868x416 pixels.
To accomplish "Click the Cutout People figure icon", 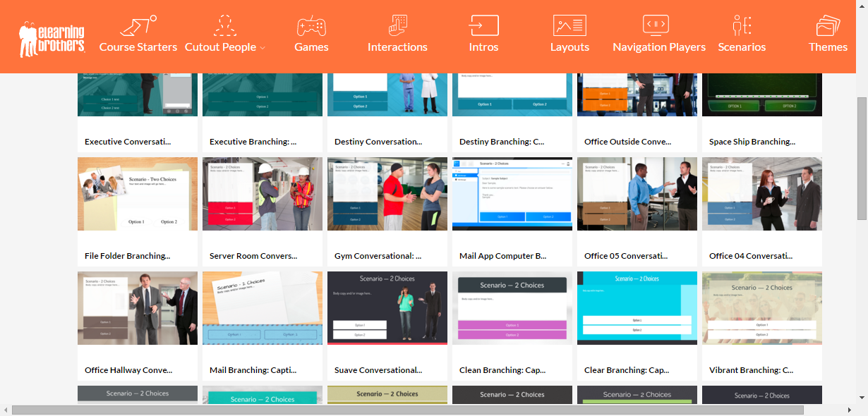I will (x=224, y=26).
